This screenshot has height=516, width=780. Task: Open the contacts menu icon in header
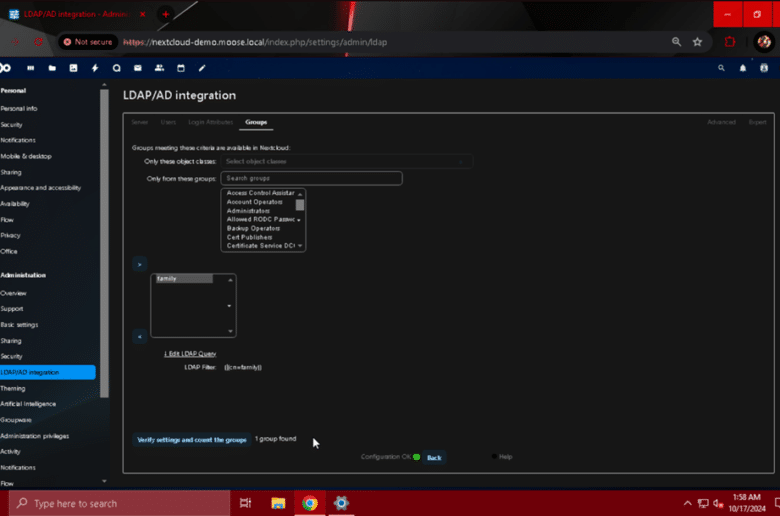coord(764,68)
